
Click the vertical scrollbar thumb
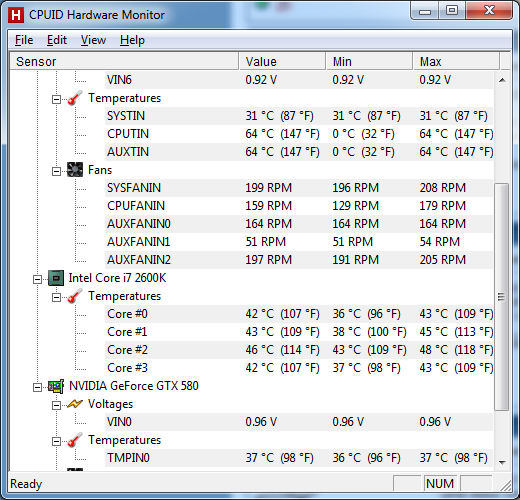pos(501,297)
